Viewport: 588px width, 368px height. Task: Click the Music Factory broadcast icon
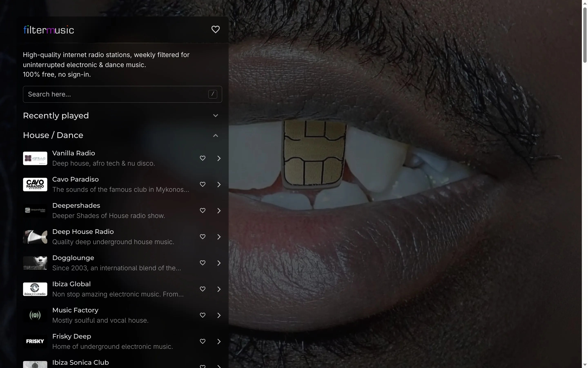[35, 315]
